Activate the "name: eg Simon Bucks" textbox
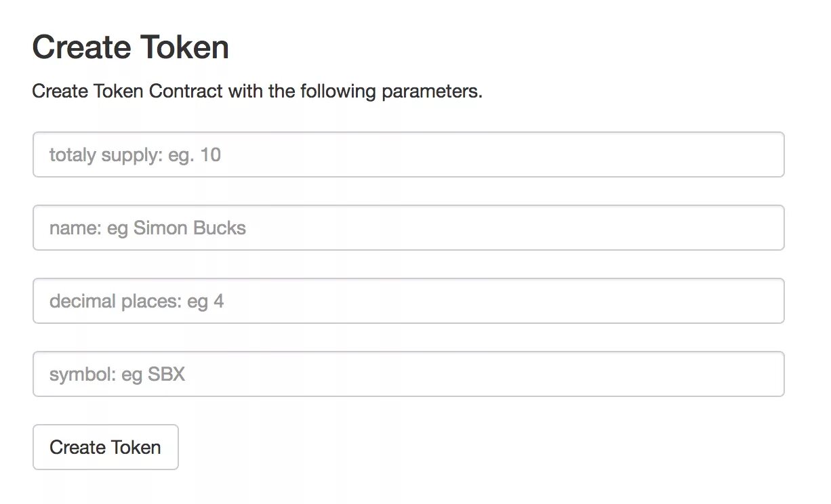 tap(408, 228)
